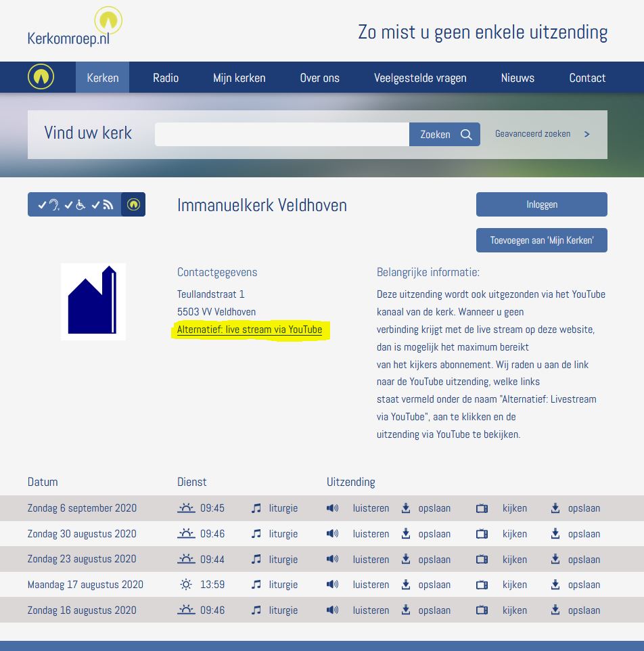Click the hearing loop ear icon

(x=53, y=204)
